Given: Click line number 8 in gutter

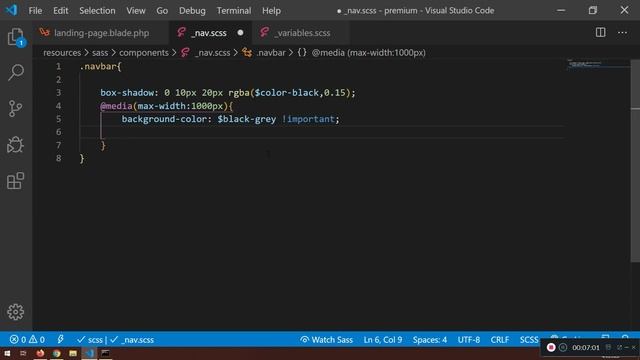Looking at the screenshot, I should pos(58,158).
